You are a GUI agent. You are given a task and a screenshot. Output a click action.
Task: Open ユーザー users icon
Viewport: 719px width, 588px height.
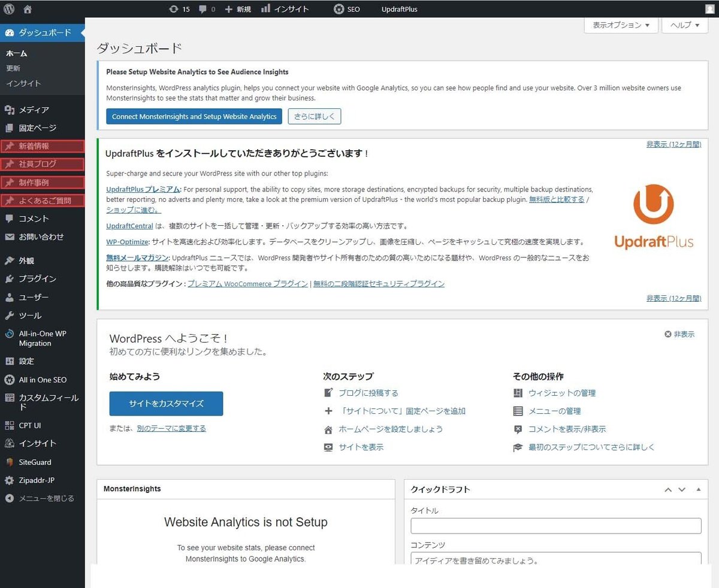(9, 297)
